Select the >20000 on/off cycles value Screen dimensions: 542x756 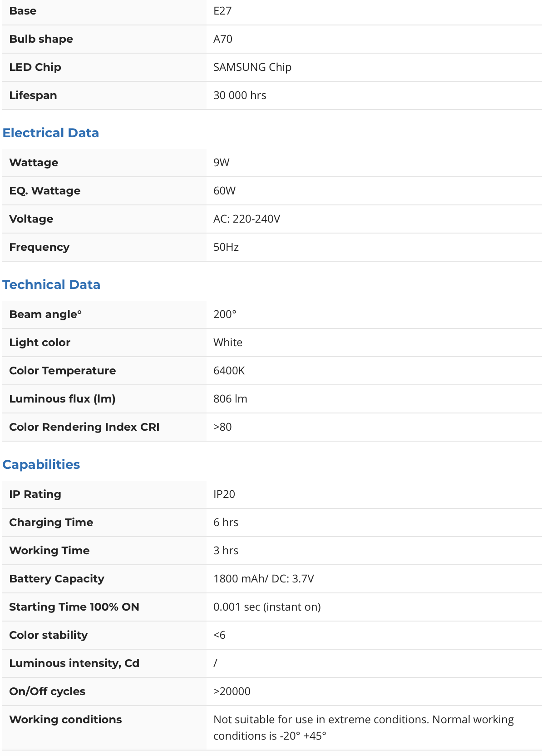tap(232, 691)
